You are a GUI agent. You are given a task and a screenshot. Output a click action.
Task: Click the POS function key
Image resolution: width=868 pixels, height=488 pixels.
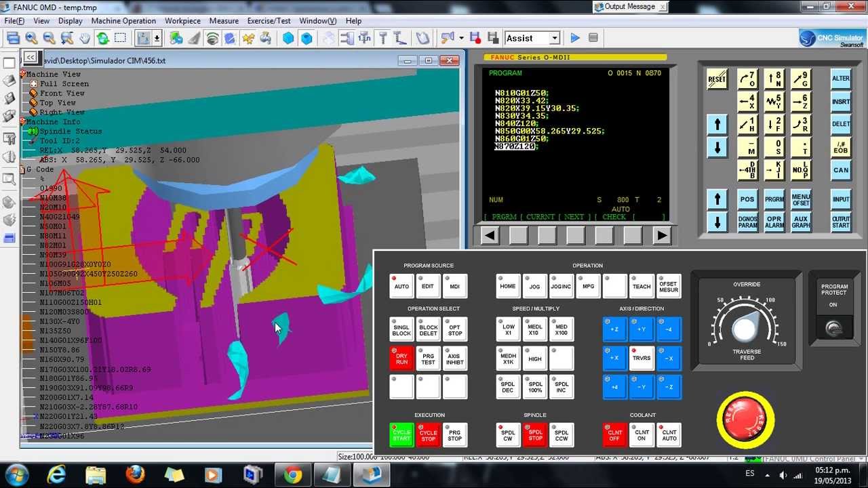(x=747, y=200)
